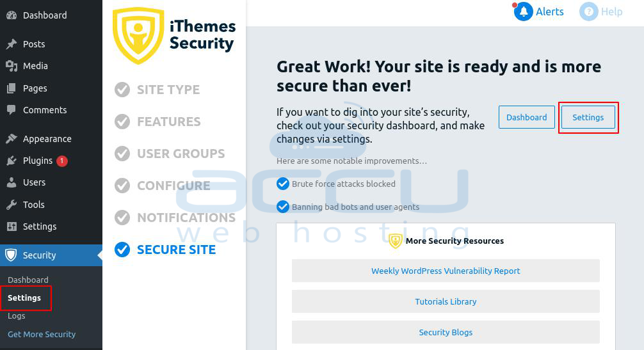The image size is (644, 350).
Task: Go to the SITE TYPE step
Action: coord(168,90)
